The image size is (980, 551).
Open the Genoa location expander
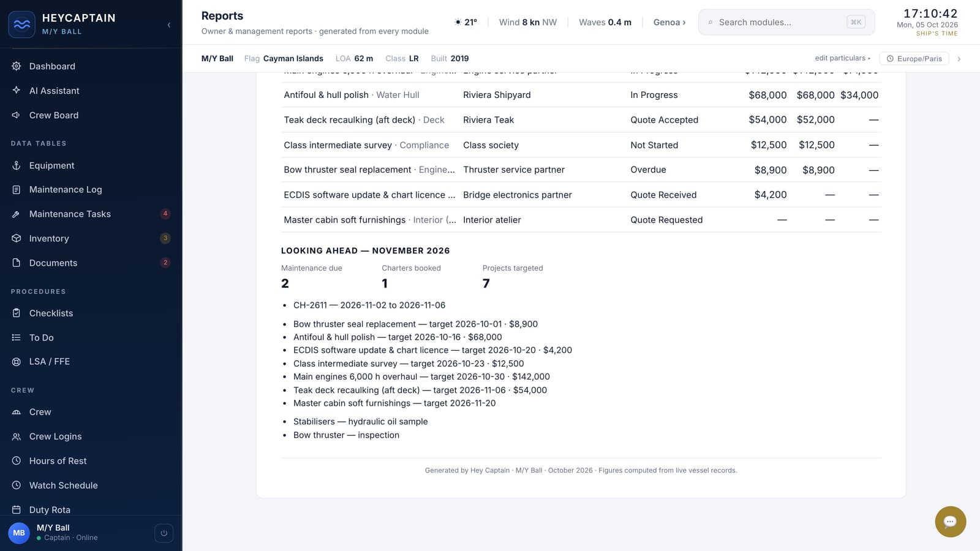(x=669, y=22)
